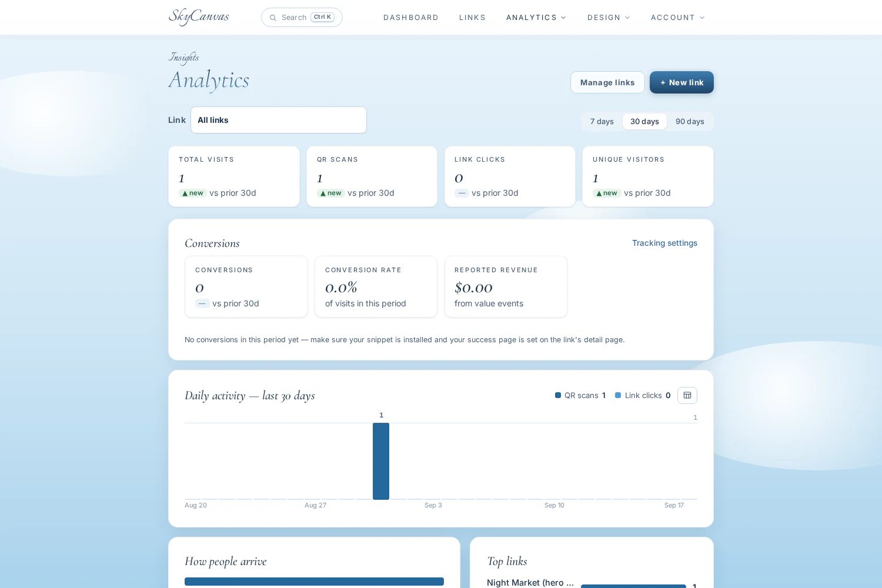Open the Analytics nav dropdown

(536, 18)
